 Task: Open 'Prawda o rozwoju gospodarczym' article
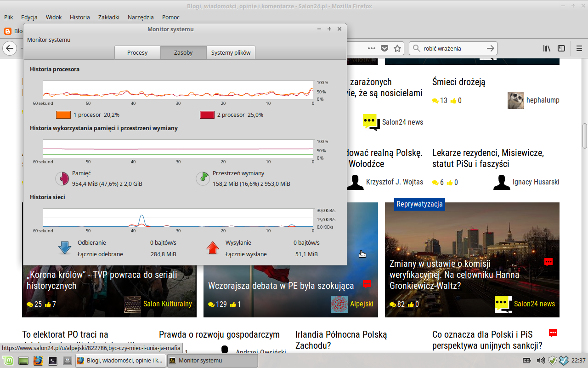[x=219, y=334]
